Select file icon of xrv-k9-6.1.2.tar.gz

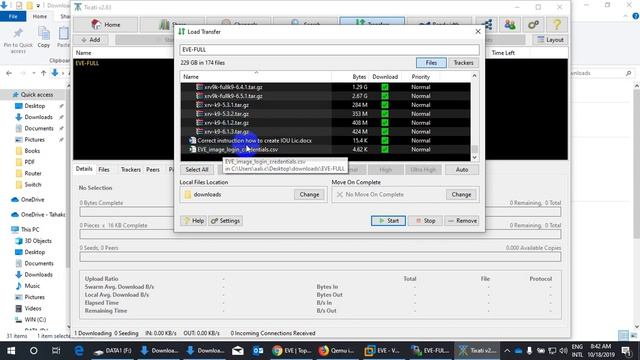(x=199, y=122)
